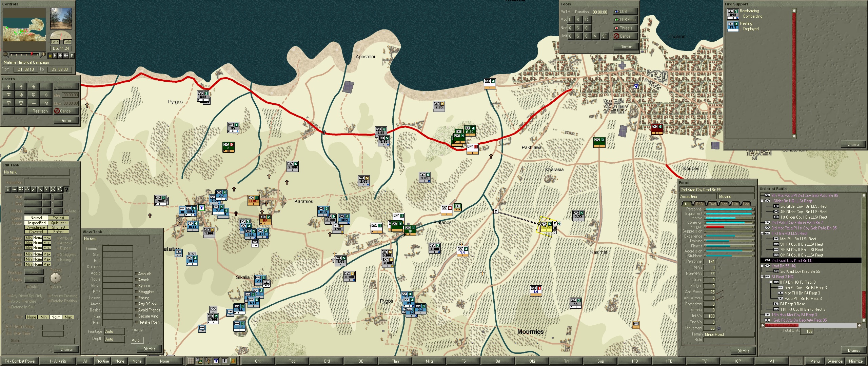The image size is (868, 366).
Task: Toggle Retake Posn checkbox in View Task
Action: point(136,322)
